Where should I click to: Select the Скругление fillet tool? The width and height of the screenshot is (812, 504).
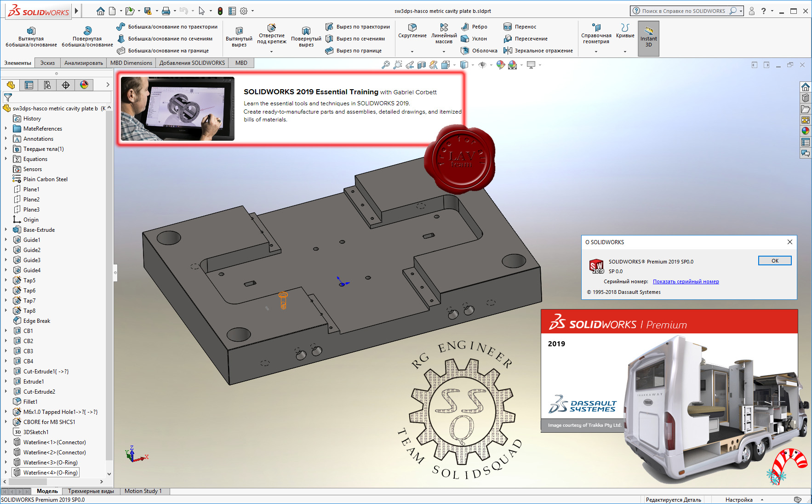(412, 31)
